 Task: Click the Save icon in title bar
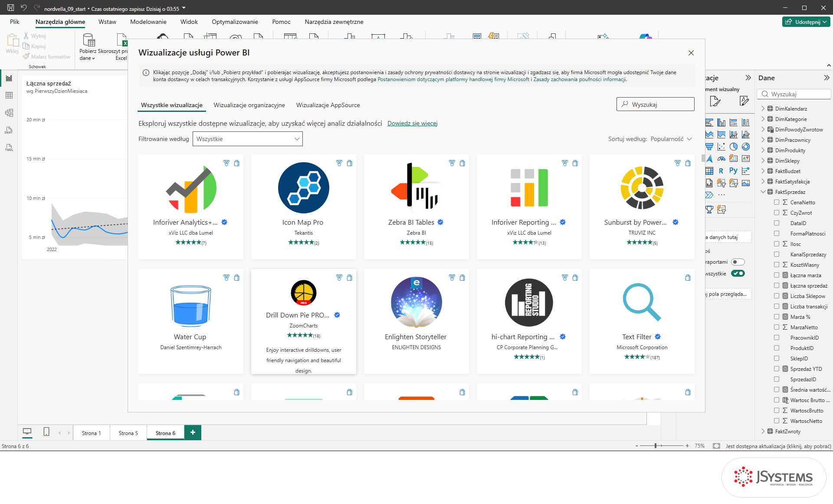(x=11, y=8)
